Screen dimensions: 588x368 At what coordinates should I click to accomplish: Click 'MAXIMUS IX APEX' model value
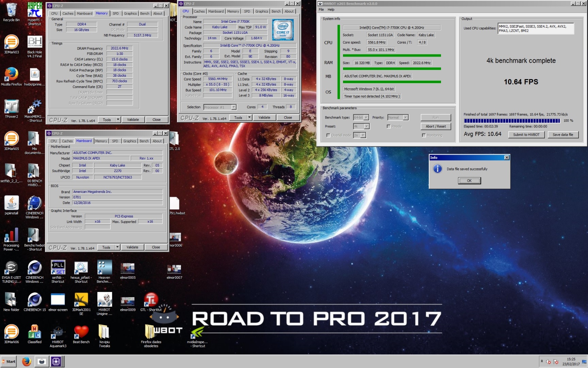pyautogui.click(x=101, y=158)
